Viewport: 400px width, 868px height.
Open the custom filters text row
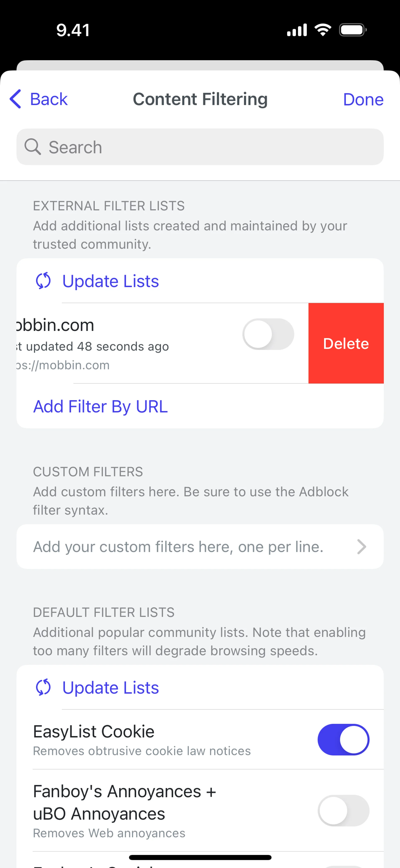[x=179, y=547]
